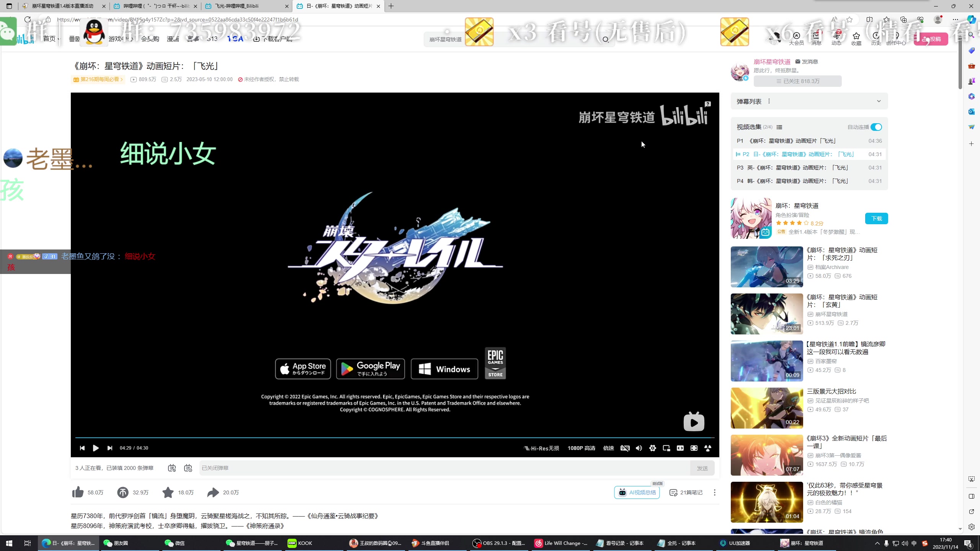Open 下载客户端 link
Screen dimensions: 980x551
click(x=273, y=39)
